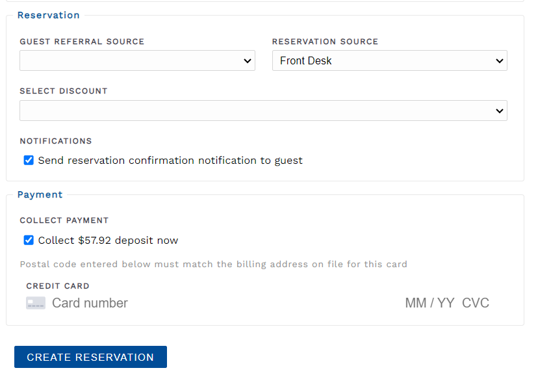Uncheck the send reservation confirmation checkbox
This screenshot has width=538, height=392.
tap(29, 160)
